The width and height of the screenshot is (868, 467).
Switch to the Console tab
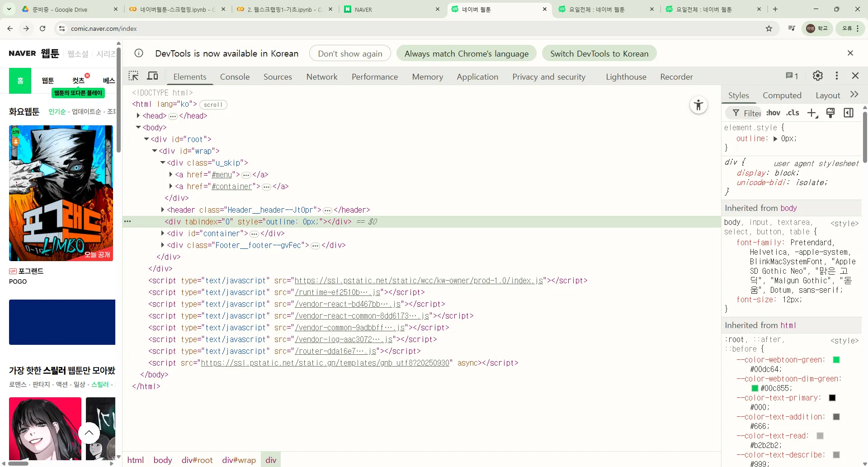click(x=235, y=77)
